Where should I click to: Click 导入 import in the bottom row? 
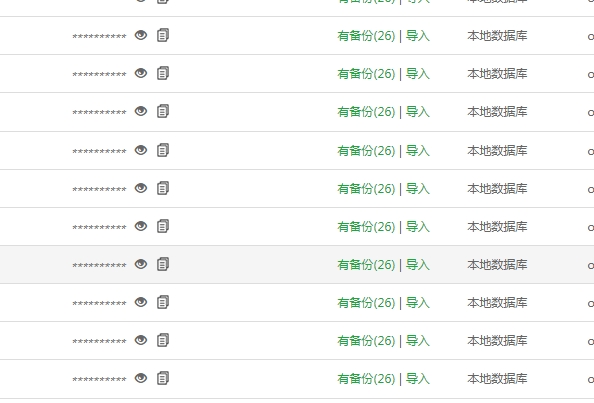pyautogui.click(x=417, y=378)
